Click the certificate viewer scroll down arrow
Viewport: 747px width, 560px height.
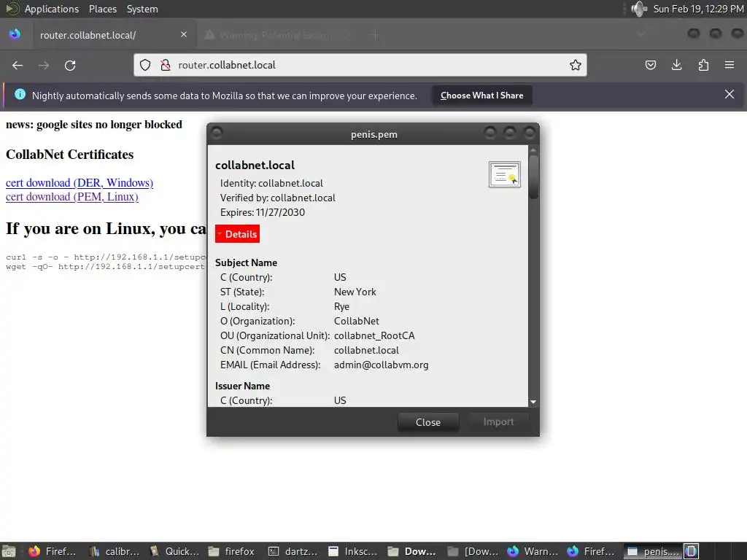coord(533,402)
